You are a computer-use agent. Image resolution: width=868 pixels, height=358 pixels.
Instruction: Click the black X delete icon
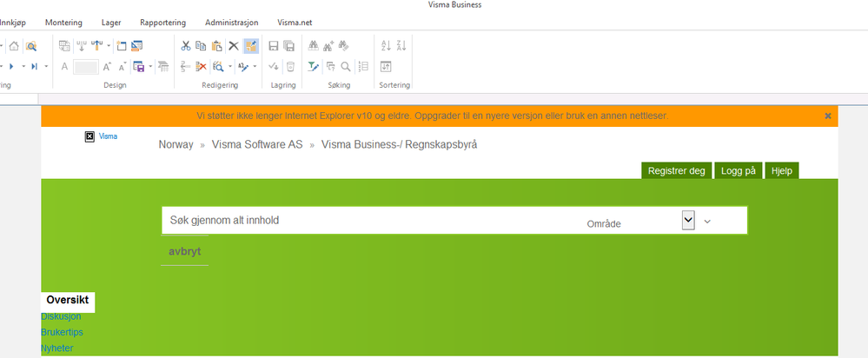tap(234, 46)
